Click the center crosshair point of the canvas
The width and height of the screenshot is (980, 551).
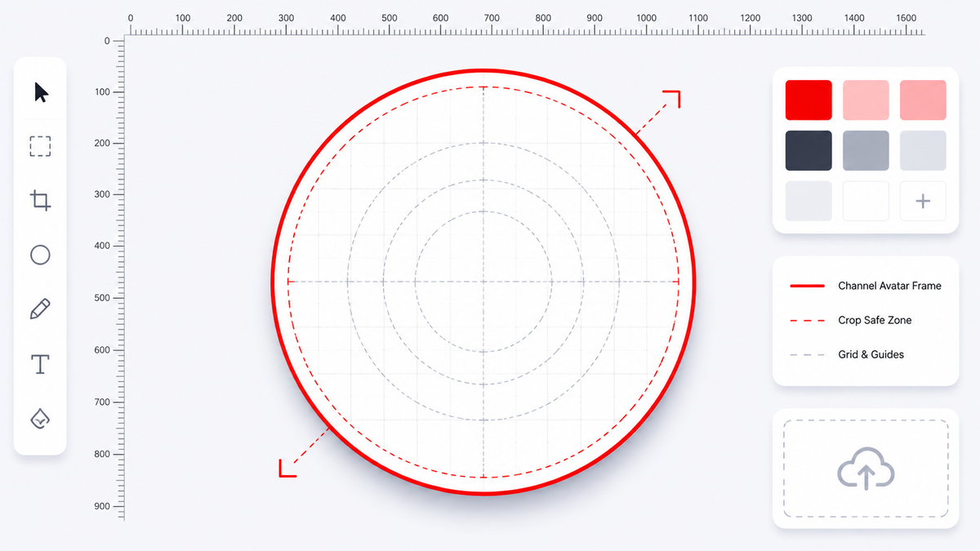(x=483, y=282)
